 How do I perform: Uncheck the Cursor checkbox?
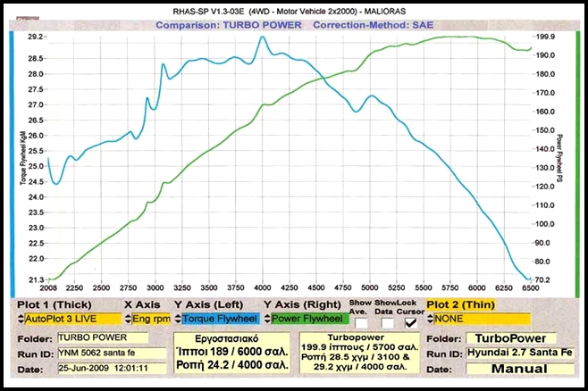coord(411,322)
